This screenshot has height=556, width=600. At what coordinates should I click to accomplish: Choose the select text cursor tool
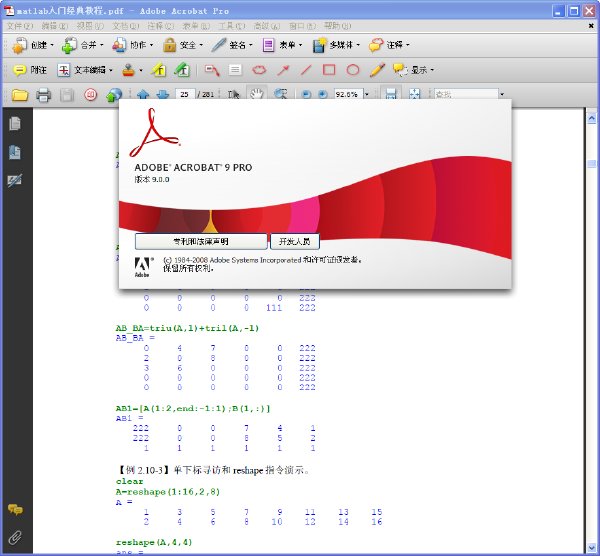coord(233,94)
